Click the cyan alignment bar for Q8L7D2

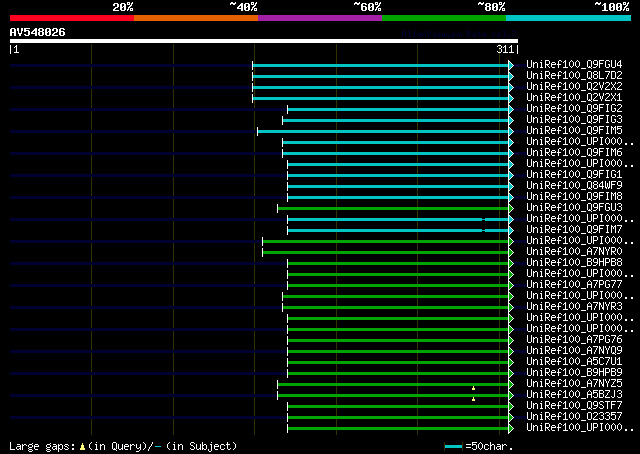(380, 76)
